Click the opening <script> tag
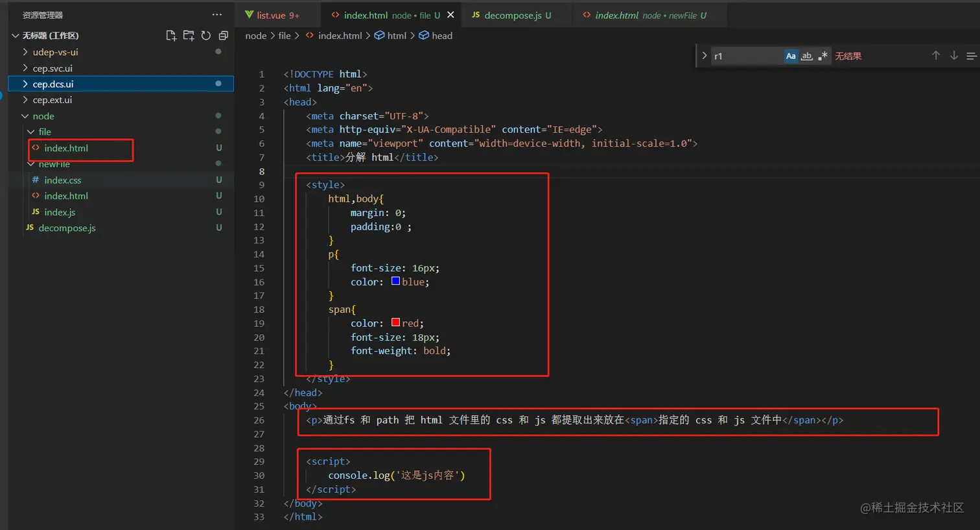This screenshot has width=980, height=530. 328,461
